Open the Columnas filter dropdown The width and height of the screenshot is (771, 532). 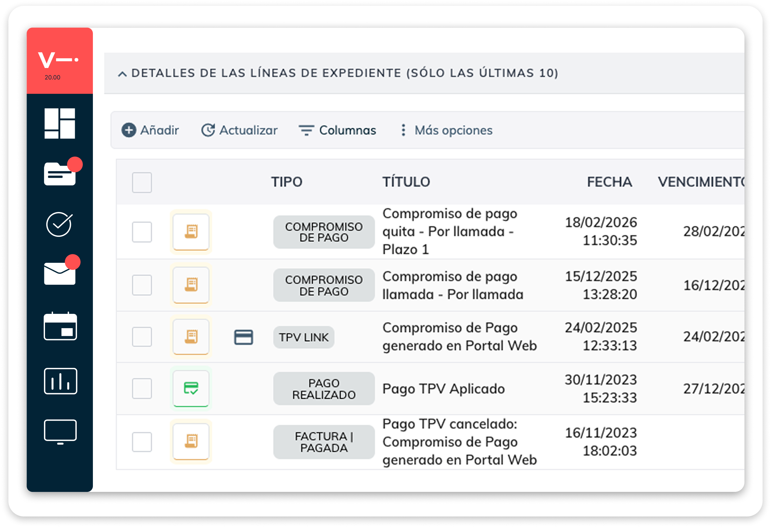[338, 130]
